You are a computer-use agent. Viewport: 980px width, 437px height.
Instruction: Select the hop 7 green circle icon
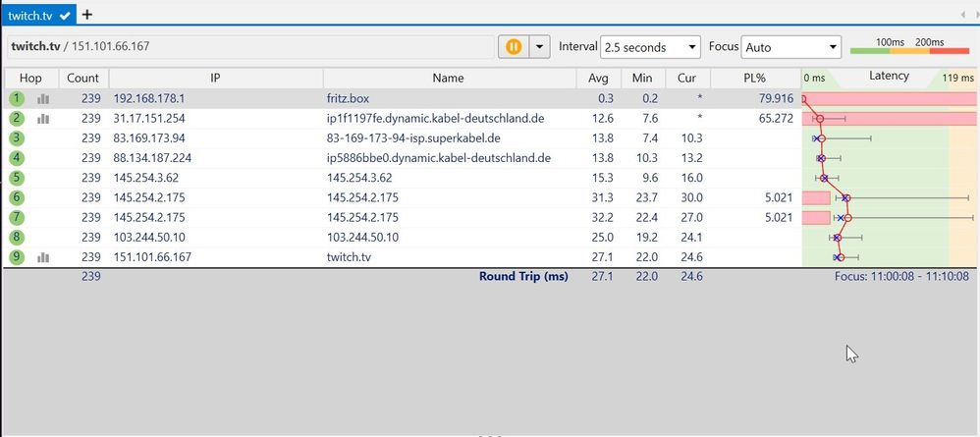tap(16, 217)
